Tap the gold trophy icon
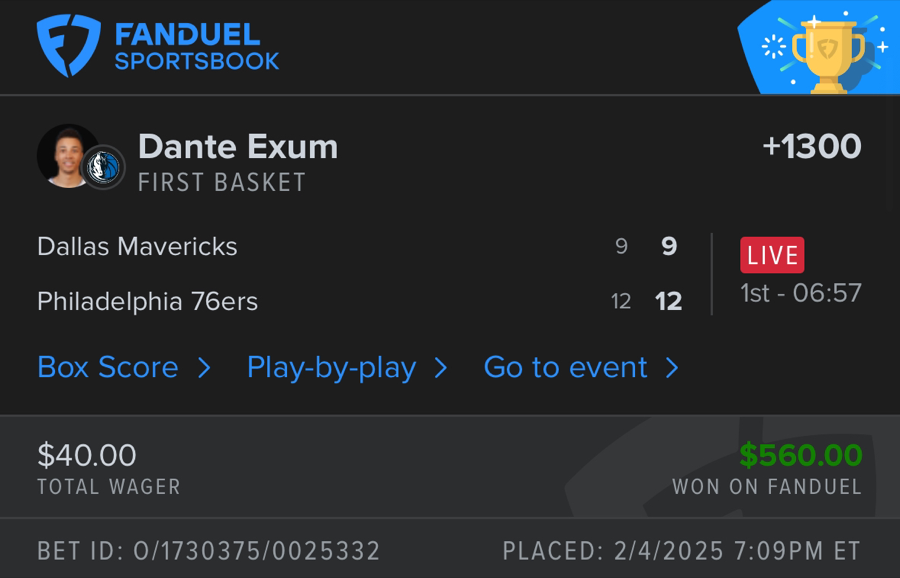900x578 pixels. tap(827, 53)
